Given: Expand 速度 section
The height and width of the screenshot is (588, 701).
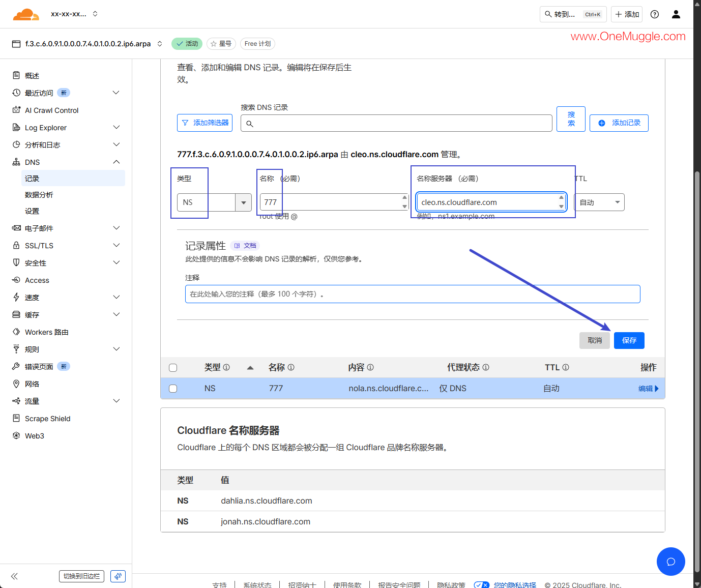Looking at the screenshot, I should (116, 297).
